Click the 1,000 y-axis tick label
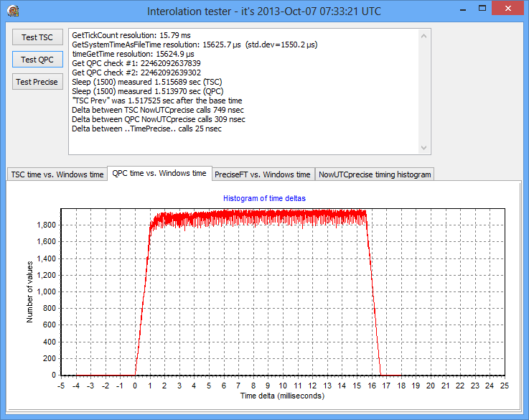The width and height of the screenshot is (529, 420). (x=46, y=291)
